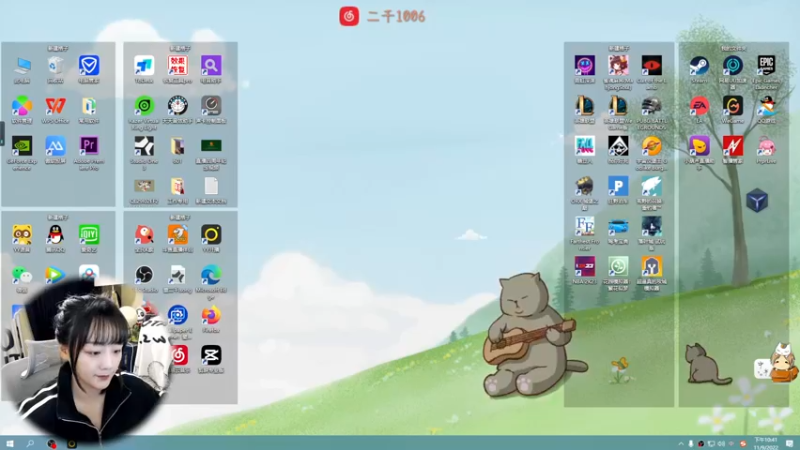800x450 pixels.
Task: Open taskbar search magnifier
Action: coord(30,443)
